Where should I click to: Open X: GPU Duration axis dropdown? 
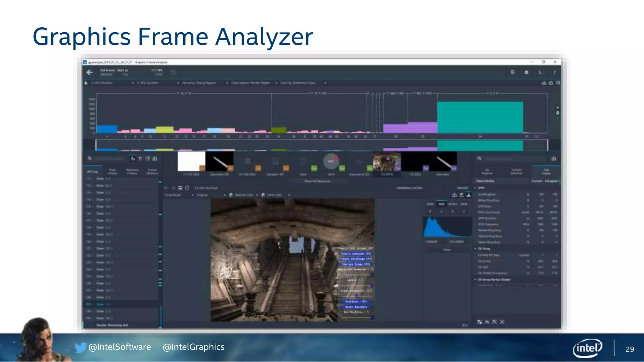[x=112, y=83]
